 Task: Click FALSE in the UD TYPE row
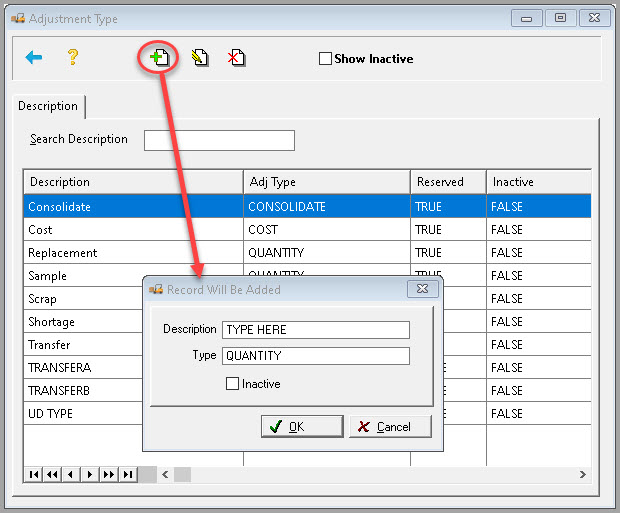click(x=539, y=413)
